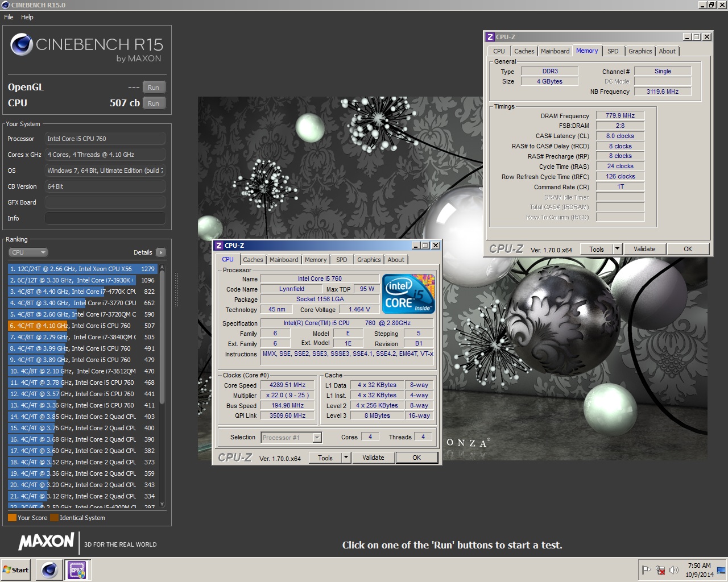Open Tools dropdown arrow in CPU-Z Memory window
Image resolution: width=728 pixels, height=582 pixels.
point(617,249)
